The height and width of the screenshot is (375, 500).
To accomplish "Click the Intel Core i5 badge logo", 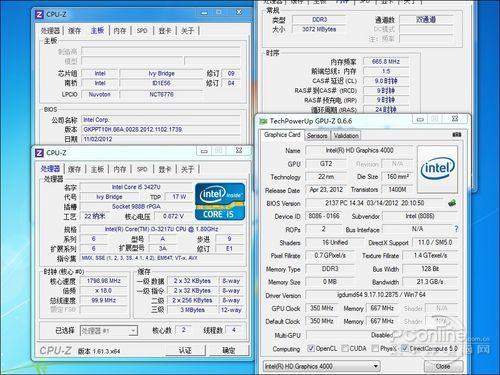I will (x=220, y=201).
